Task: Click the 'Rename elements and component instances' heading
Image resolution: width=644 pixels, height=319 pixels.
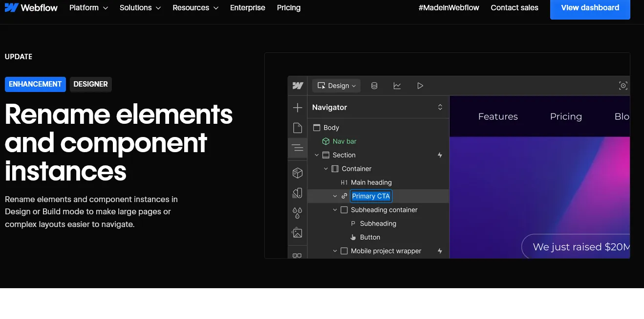Action: tap(119, 142)
